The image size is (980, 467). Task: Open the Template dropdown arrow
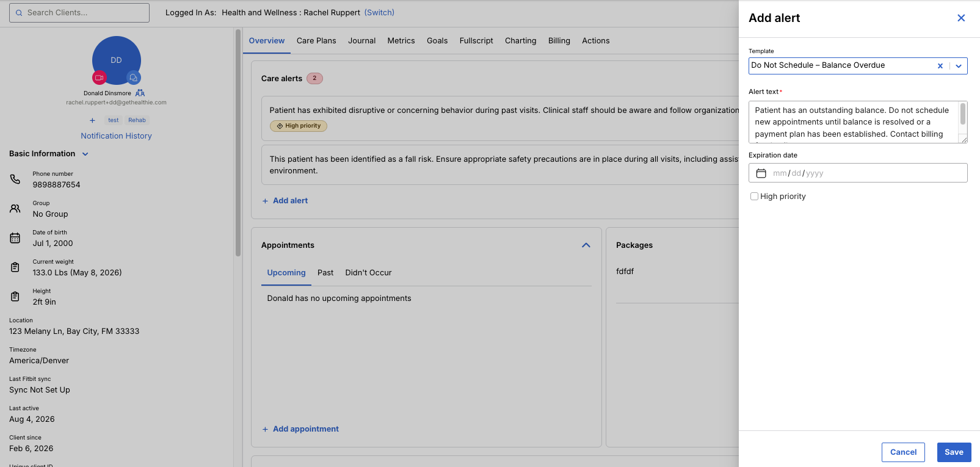[959, 66]
